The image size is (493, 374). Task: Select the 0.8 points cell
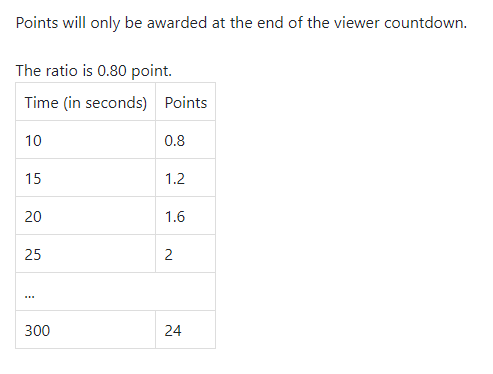tap(185, 140)
